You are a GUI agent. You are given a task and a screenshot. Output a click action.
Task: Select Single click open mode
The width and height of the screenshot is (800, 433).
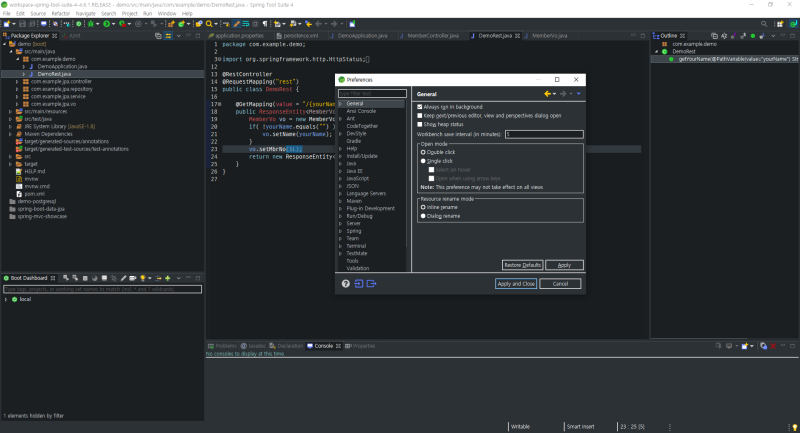point(423,160)
